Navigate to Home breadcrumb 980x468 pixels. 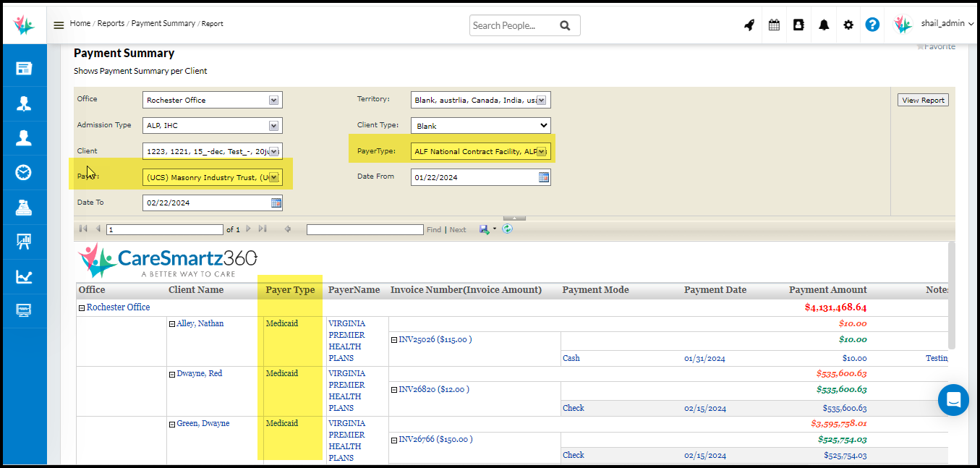click(80, 23)
